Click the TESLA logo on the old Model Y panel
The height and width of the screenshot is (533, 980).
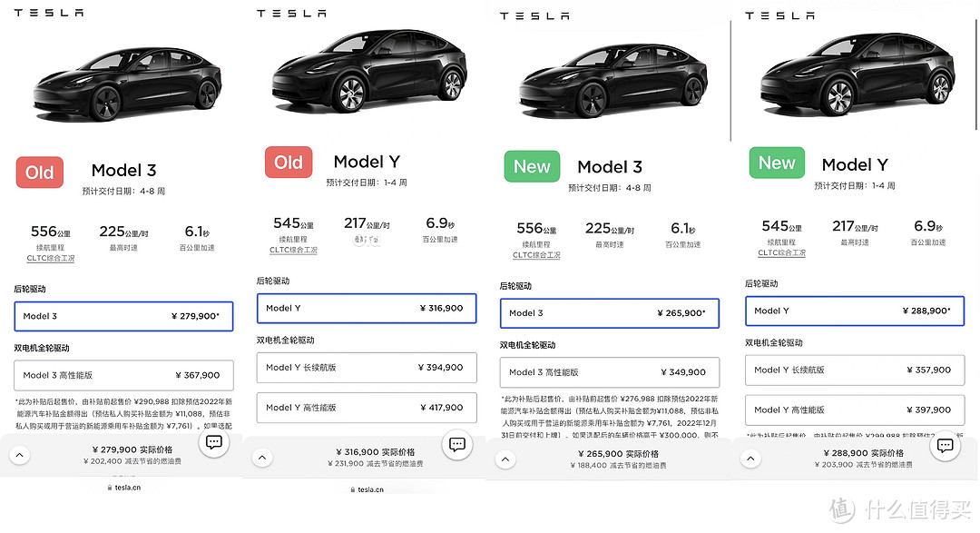292,12
